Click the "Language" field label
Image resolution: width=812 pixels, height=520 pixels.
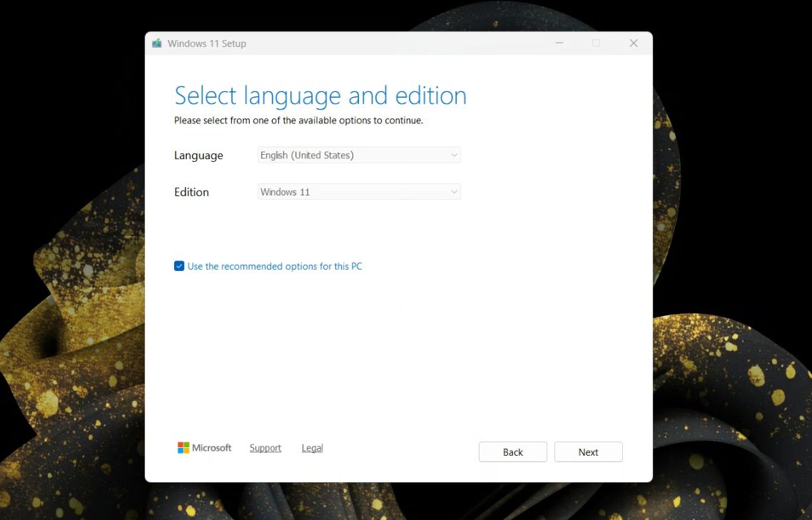click(x=198, y=156)
